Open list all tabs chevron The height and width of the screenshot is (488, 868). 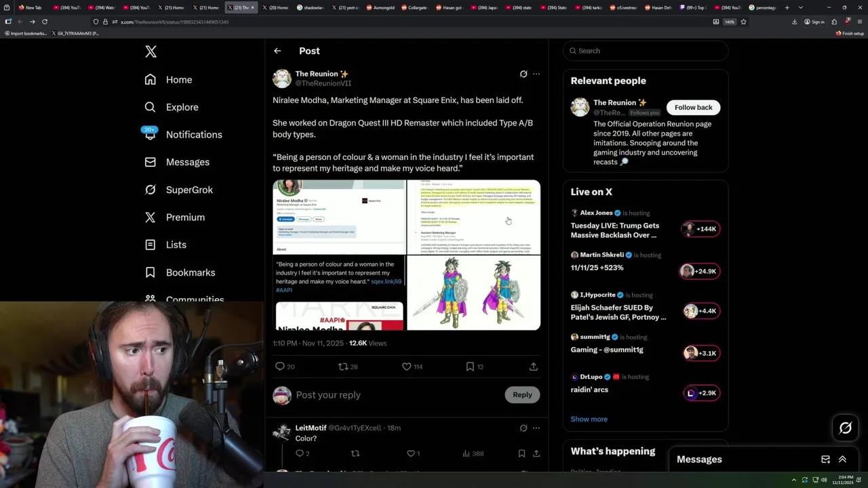(x=801, y=7)
